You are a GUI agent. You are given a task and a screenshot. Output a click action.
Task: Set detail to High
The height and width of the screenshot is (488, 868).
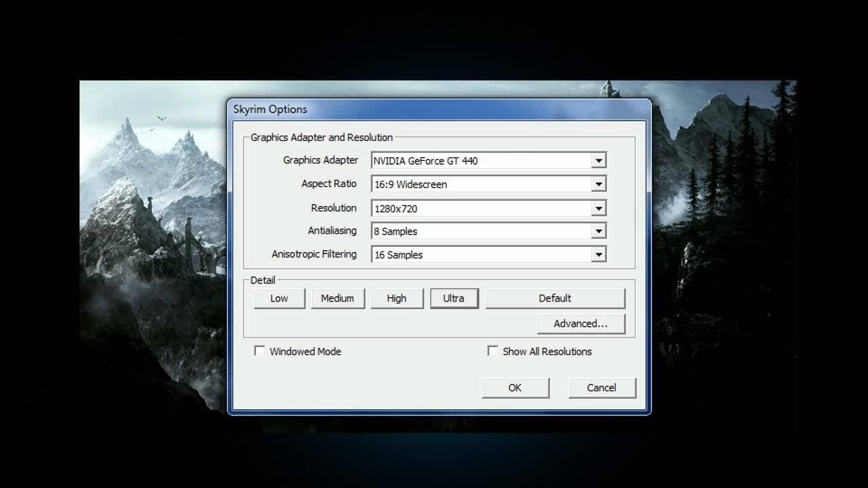pos(397,298)
